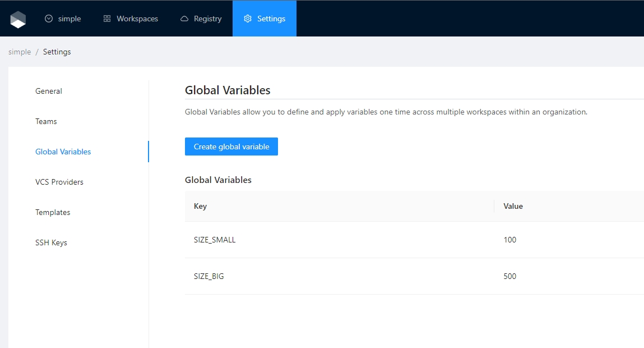Click the Workspaces grid icon
This screenshot has height=348, width=644.
(x=107, y=19)
